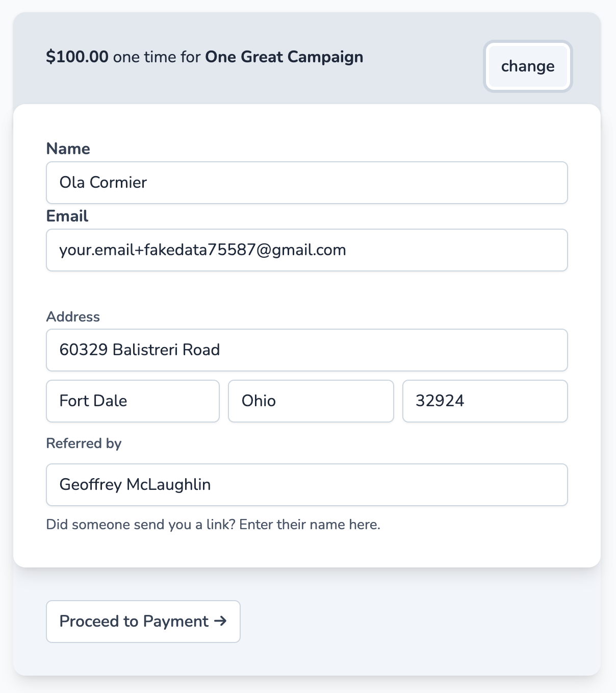
Task: Click the Email label
Action: point(67,216)
